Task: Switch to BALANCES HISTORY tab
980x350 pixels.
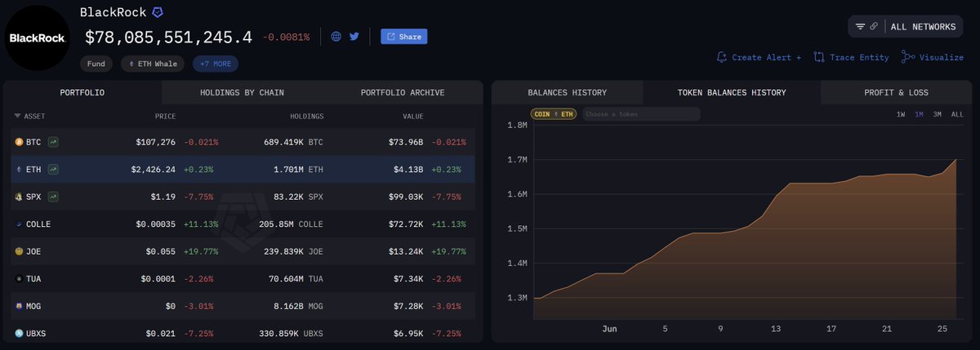Action: point(568,93)
